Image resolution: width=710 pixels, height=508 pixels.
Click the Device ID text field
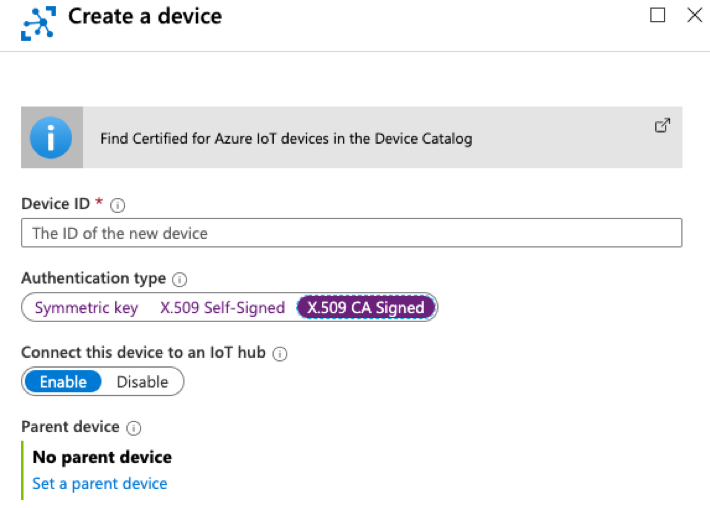[351, 233]
